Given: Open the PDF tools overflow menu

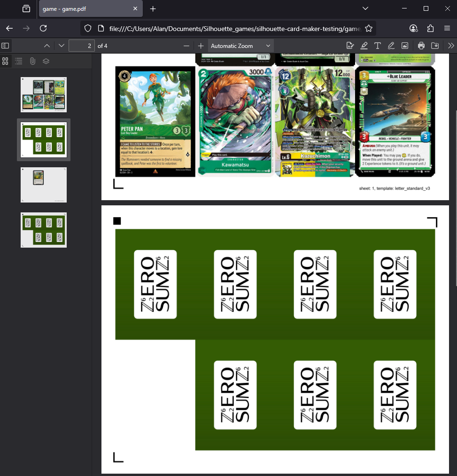Looking at the screenshot, I should [x=451, y=46].
